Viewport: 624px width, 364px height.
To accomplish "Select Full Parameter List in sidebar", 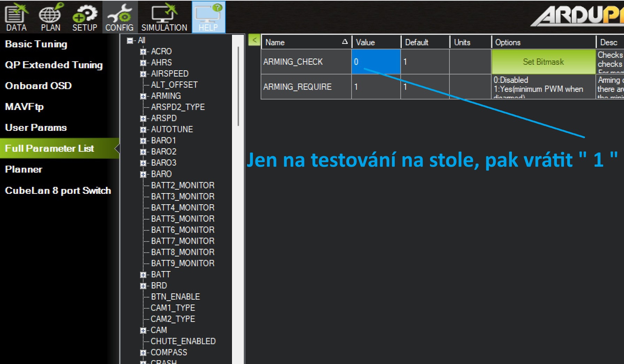I will [x=49, y=149].
